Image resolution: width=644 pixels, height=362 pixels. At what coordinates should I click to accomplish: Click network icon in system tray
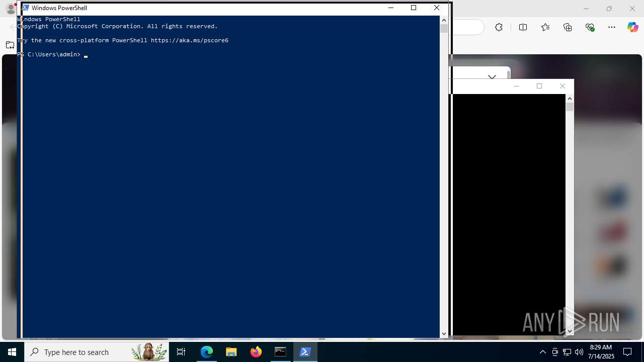pyautogui.click(x=567, y=352)
